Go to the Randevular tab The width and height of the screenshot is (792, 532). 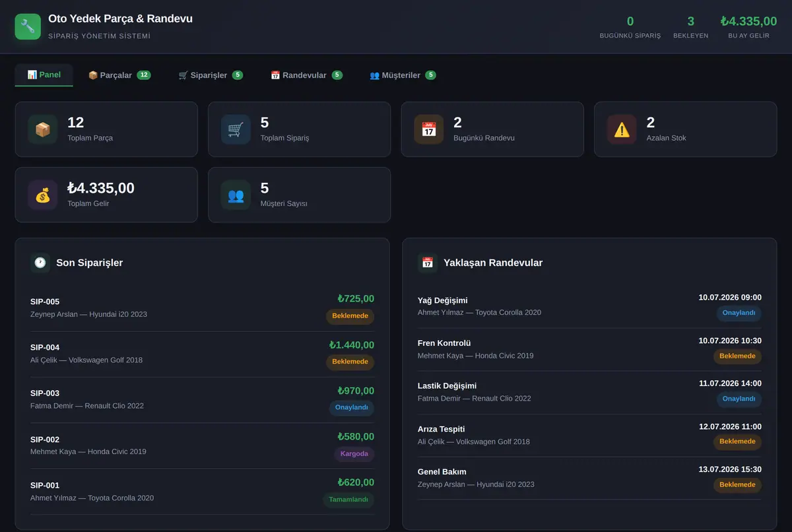pyautogui.click(x=306, y=75)
